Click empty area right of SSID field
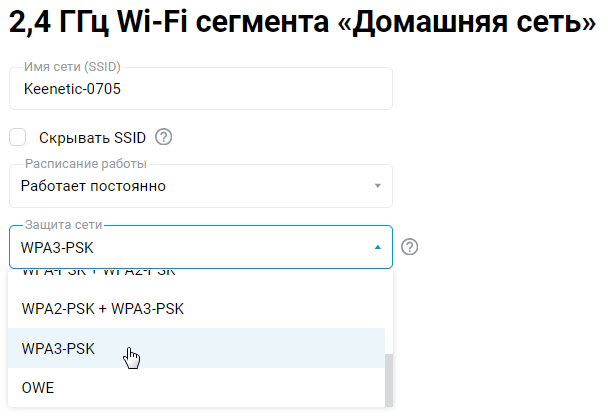This screenshot has width=608, height=416. pyautogui.click(x=500, y=89)
